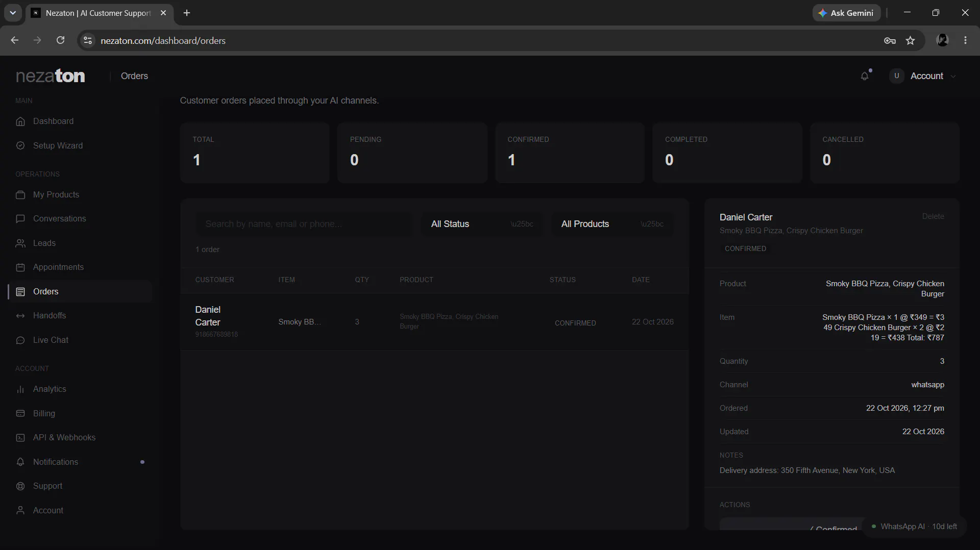Focus the order search field

click(x=304, y=224)
